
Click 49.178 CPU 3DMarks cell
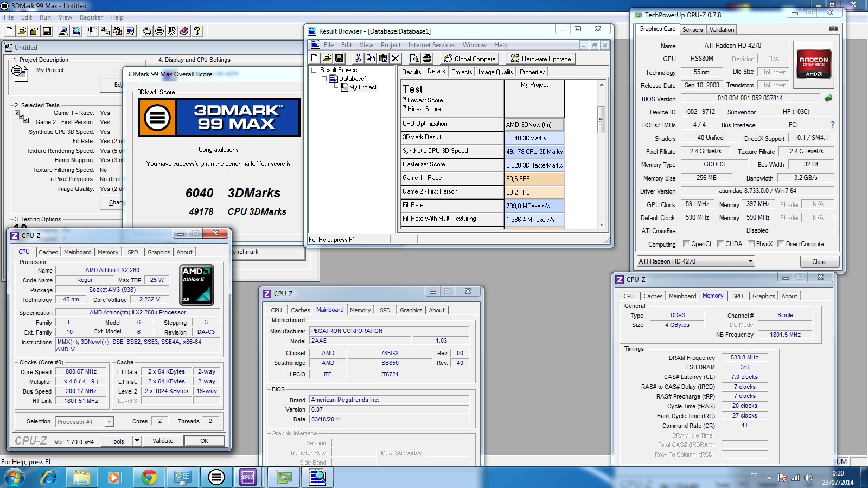pos(534,152)
